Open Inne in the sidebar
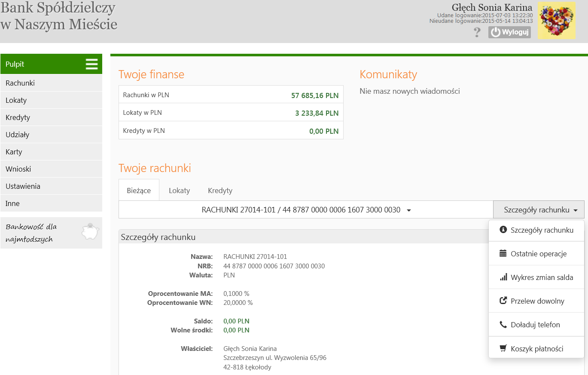Image resolution: width=588 pixels, height=375 pixels. pos(52,203)
